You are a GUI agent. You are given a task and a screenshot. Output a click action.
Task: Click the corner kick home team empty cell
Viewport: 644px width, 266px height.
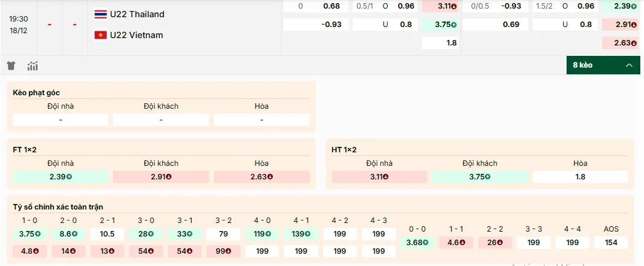pos(60,120)
